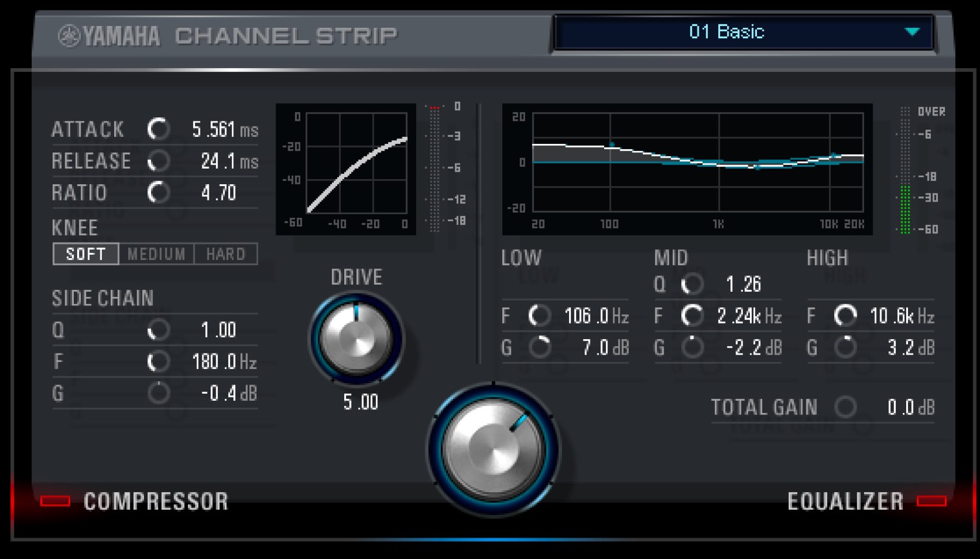980x559 pixels.
Task: Click the Release knob
Action: tap(158, 161)
